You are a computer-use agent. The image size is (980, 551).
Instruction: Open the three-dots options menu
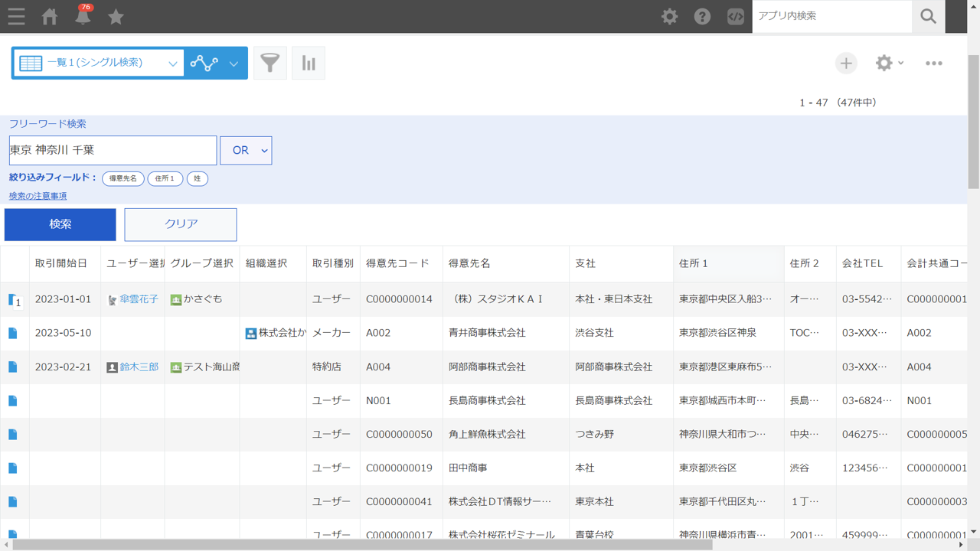point(933,63)
